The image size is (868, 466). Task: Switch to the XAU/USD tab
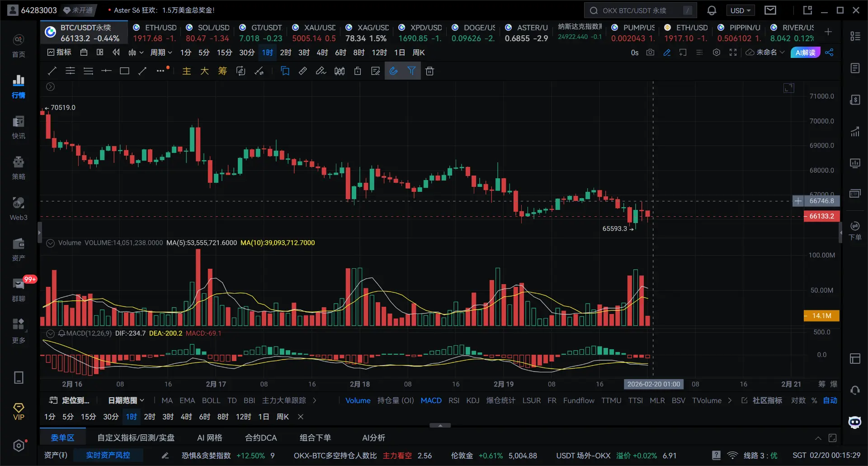314,33
